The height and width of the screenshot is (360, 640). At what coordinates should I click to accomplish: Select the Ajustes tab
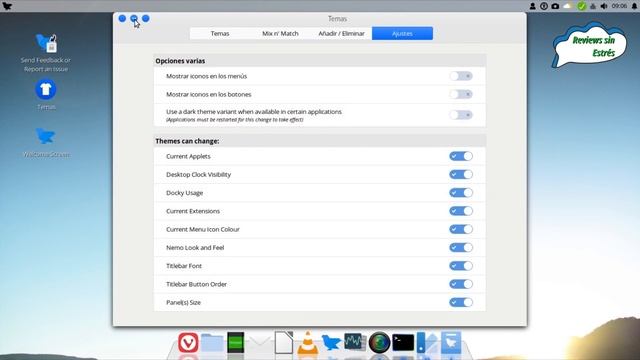coord(402,33)
